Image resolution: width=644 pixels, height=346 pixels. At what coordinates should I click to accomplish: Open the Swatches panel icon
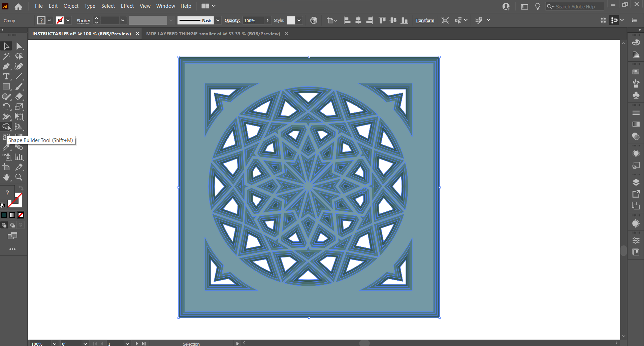tap(636, 72)
